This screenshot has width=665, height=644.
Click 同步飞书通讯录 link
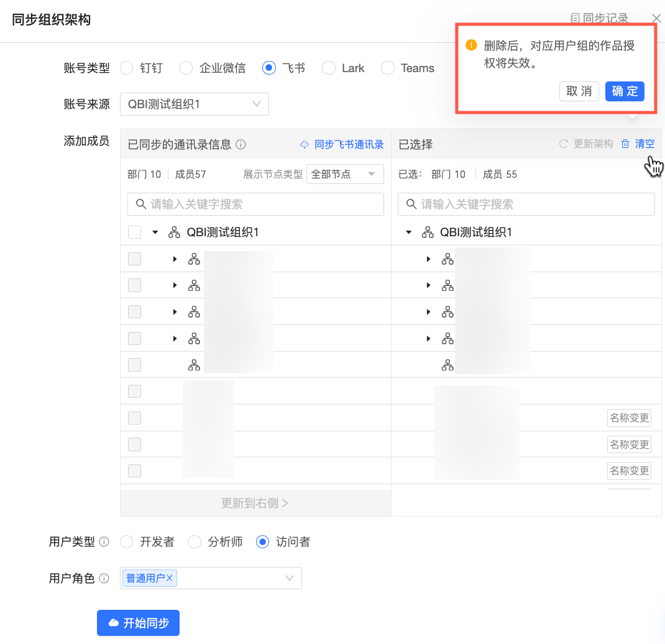click(349, 145)
